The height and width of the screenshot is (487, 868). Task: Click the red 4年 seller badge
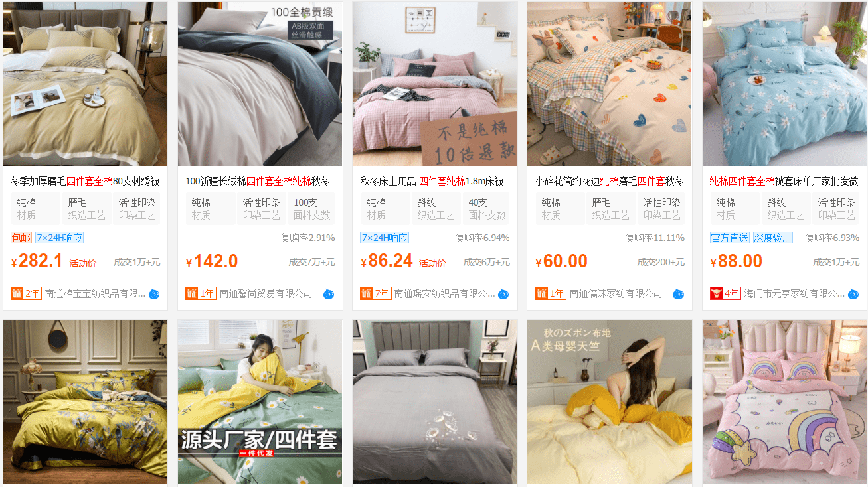725,293
